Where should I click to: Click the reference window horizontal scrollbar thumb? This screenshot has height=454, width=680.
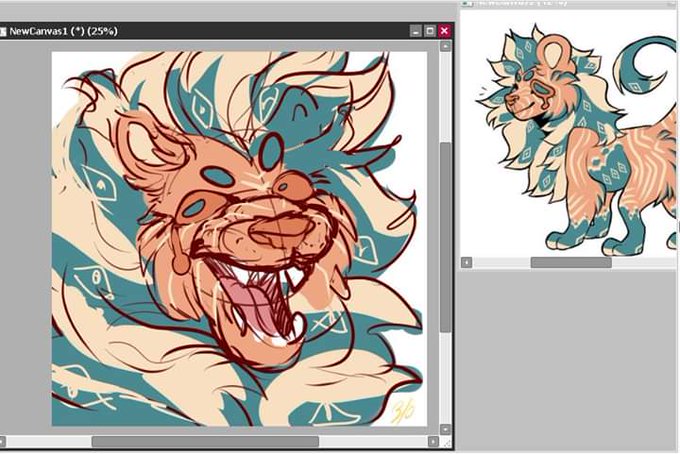click(x=571, y=262)
